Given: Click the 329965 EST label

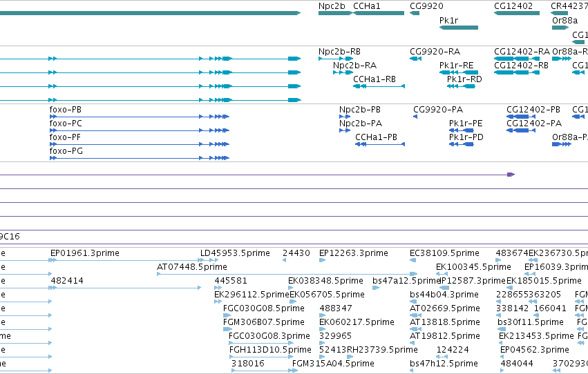Looking at the screenshot, I should click(335, 336).
